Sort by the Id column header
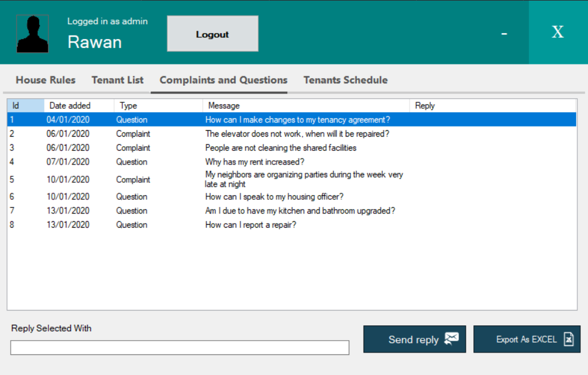 click(x=25, y=105)
